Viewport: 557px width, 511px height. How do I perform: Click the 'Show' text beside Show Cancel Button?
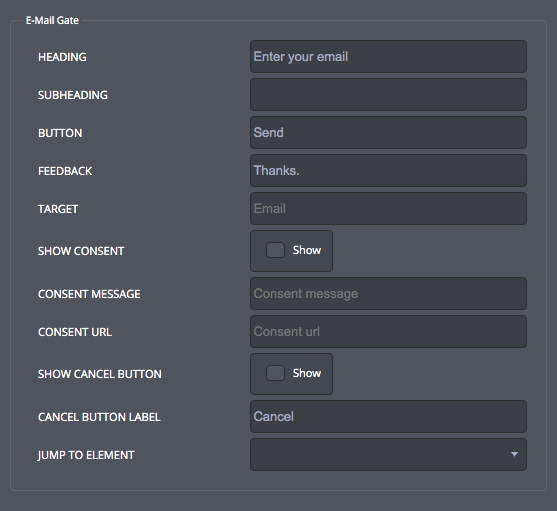307,373
